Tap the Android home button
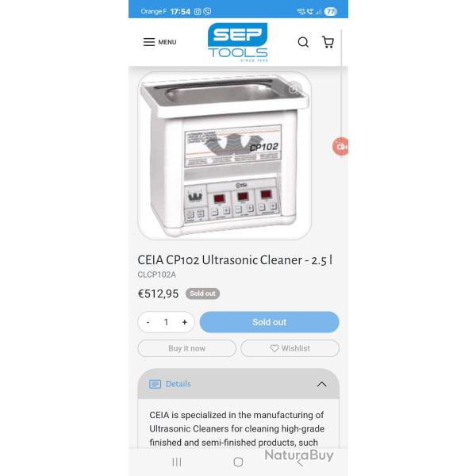Image resolution: width=476 pixels, height=476 pixels. (238, 462)
